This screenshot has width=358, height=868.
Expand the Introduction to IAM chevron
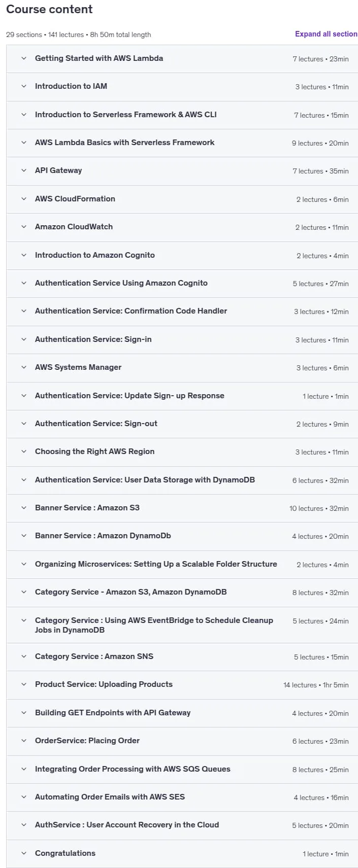tap(24, 86)
